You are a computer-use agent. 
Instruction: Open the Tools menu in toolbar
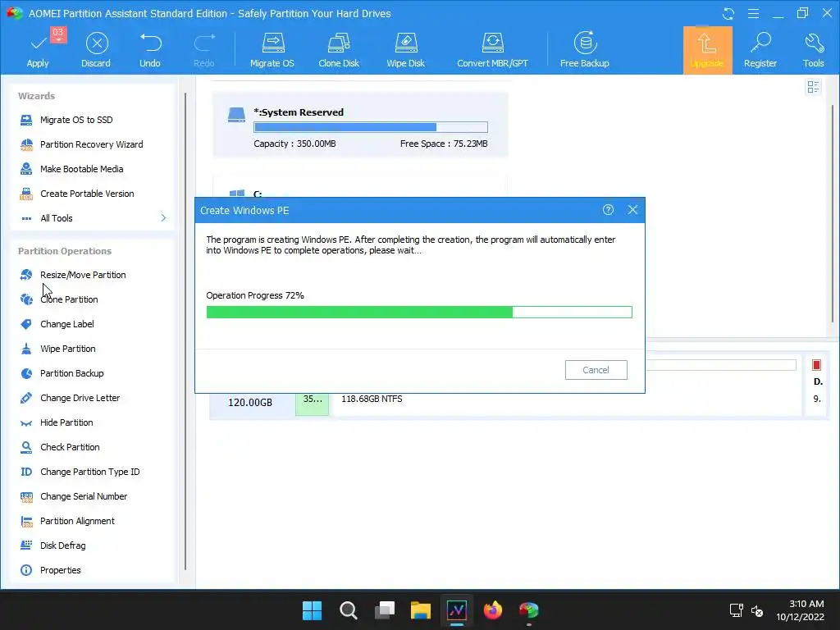point(813,49)
